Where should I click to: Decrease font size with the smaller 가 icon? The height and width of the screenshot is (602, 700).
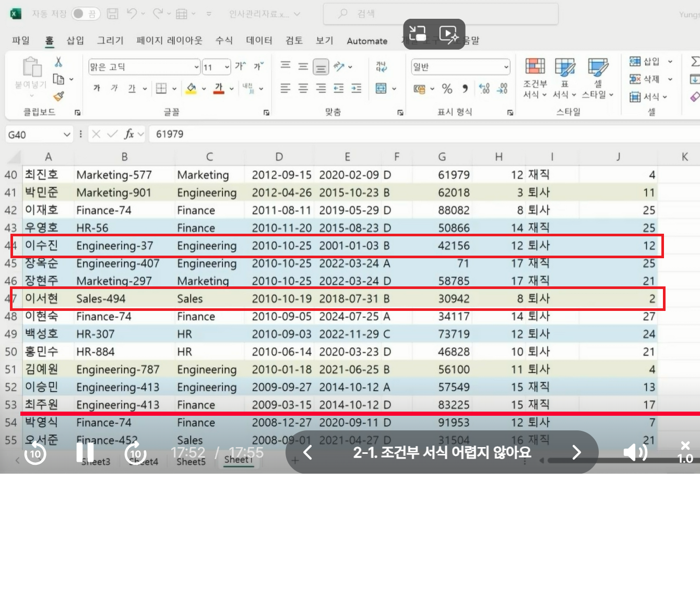[258, 66]
